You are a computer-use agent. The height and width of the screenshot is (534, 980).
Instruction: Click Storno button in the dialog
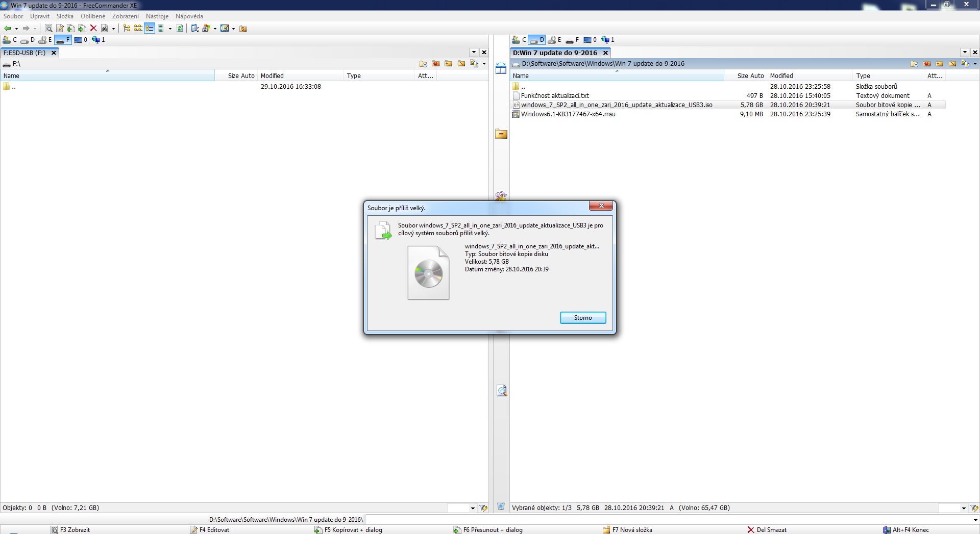[583, 318]
